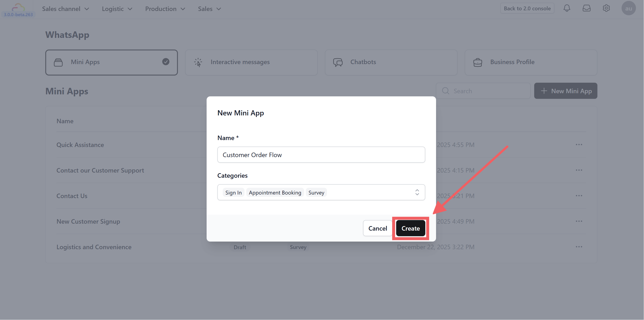Click the Contact Us row name

(72, 196)
